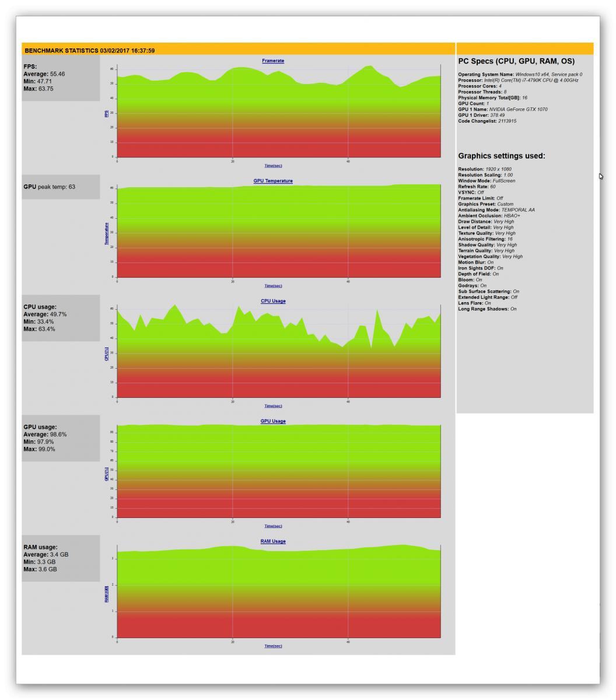Click the Motion Blur: On line
Screen dimensions: 616x700
coord(476,262)
